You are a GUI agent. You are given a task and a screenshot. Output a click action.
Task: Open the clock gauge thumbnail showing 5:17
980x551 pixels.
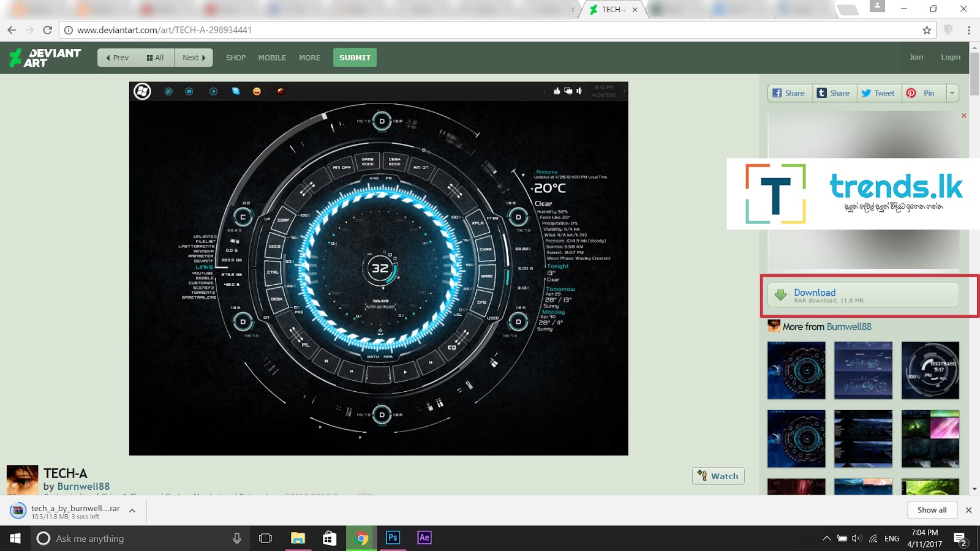point(930,370)
